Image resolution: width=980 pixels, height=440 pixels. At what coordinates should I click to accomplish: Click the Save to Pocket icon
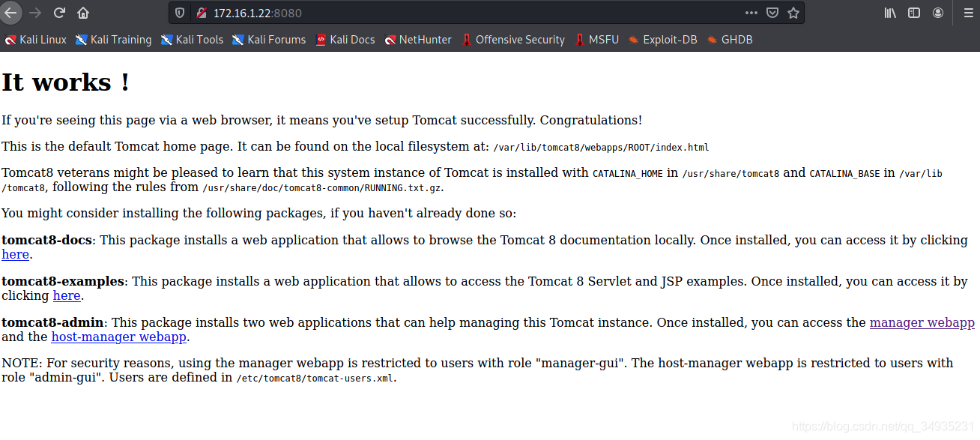tap(772, 13)
